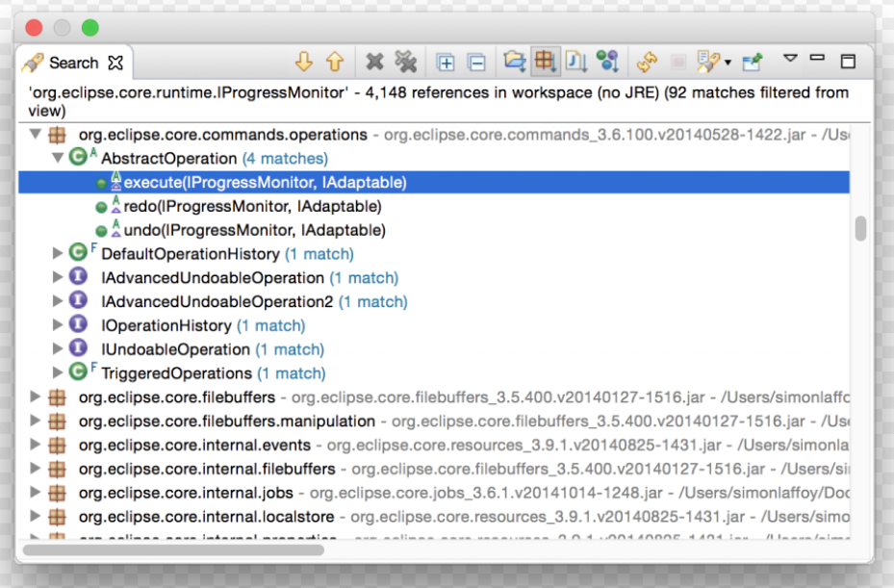Screen dimensions: 894x588
Task: Click the 1 match link for IOperationHistory
Action: pos(271,325)
